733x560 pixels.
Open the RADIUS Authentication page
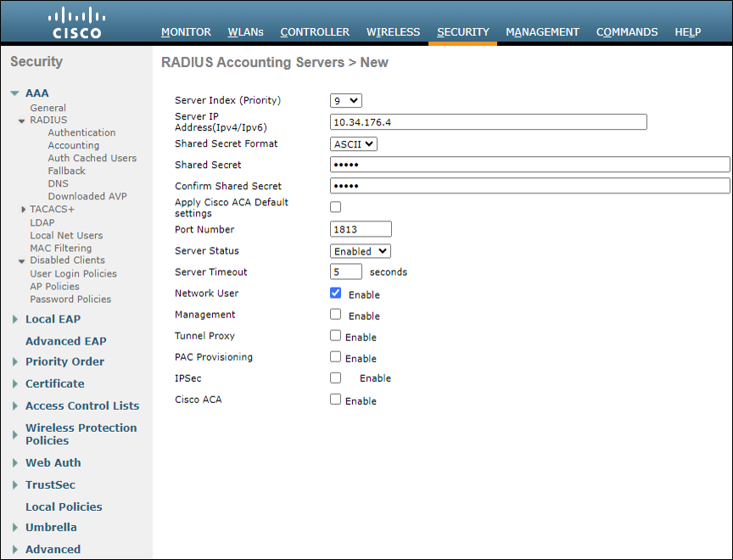click(81, 132)
